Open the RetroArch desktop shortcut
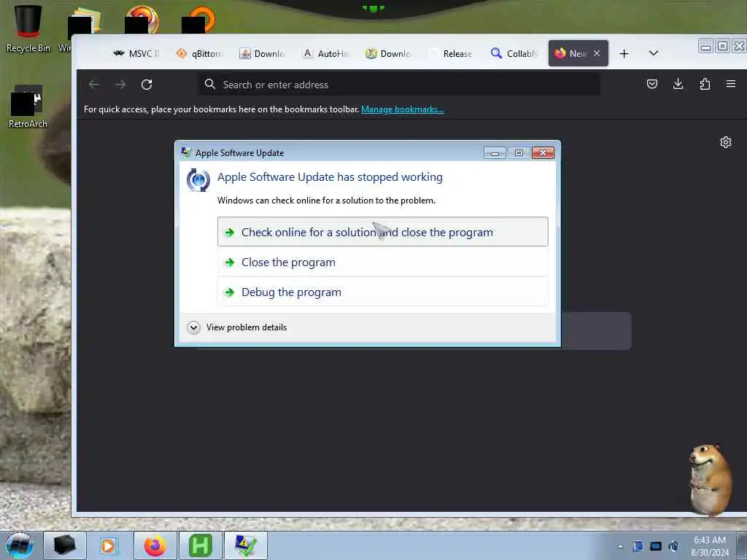The image size is (747, 560). point(28,107)
